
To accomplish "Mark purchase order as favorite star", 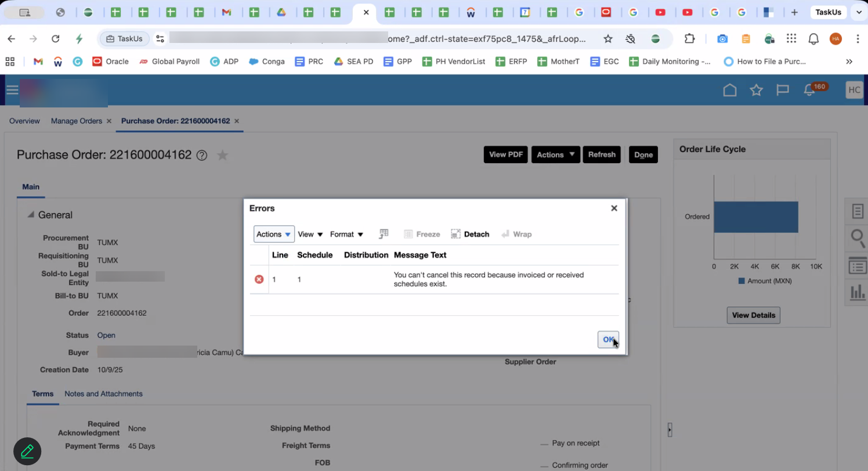I will [222, 155].
